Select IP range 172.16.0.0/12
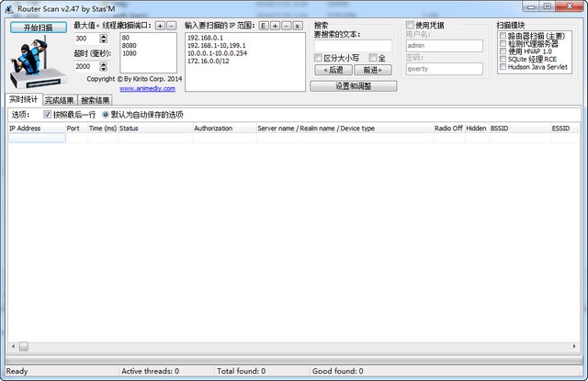This screenshot has width=588, height=381. 209,61
